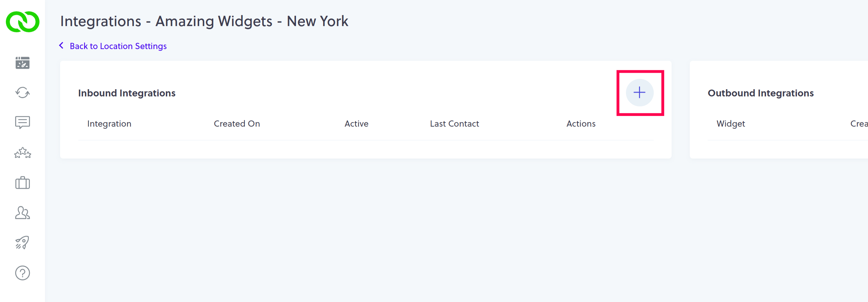Click the Active column header
This screenshot has height=302, width=868.
(x=356, y=124)
